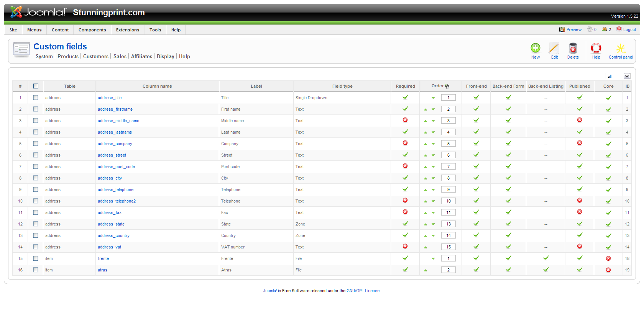This screenshot has width=644, height=317.
Task: Toggle required status of address_company
Action: point(405,143)
